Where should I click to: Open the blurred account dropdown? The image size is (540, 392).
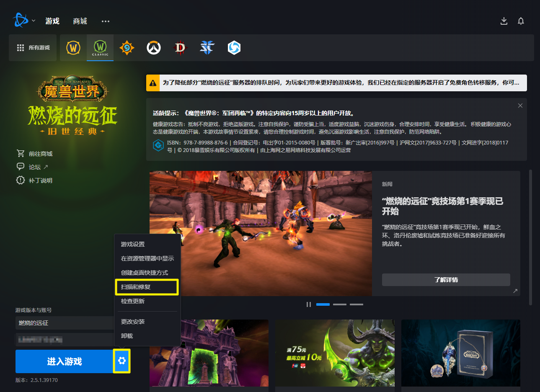tap(65, 340)
